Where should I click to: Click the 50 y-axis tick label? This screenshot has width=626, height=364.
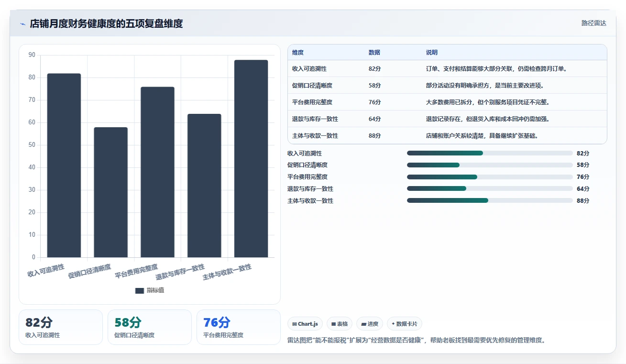coord(32,145)
